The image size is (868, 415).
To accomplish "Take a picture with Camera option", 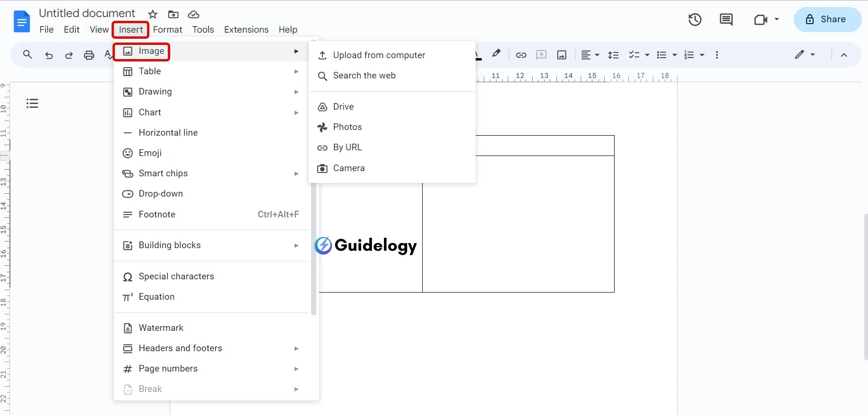I will click(x=392, y=168).
